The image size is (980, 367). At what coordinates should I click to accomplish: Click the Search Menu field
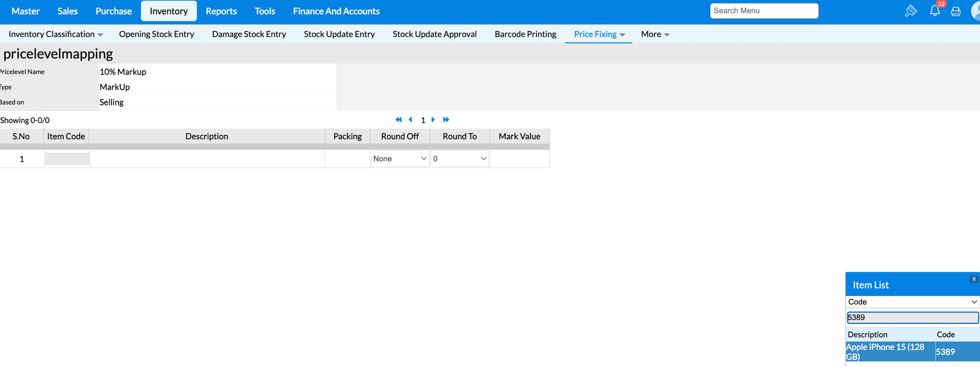pyautogui.click(x=764, y=11)
